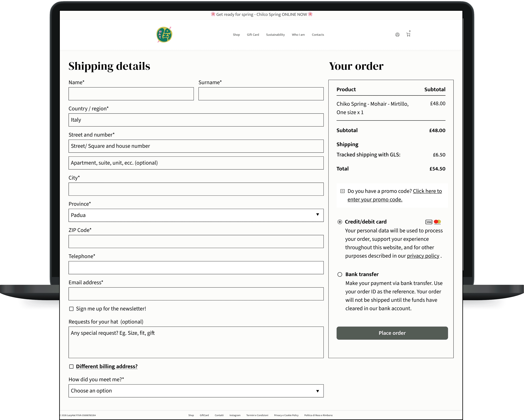This screenshot has width=524, height=420.
Task: Open the privacy policy link
Action: (423, 256)
